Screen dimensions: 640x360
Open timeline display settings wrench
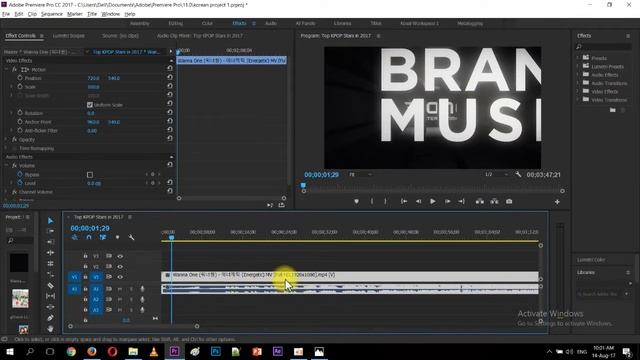(131, 237)
